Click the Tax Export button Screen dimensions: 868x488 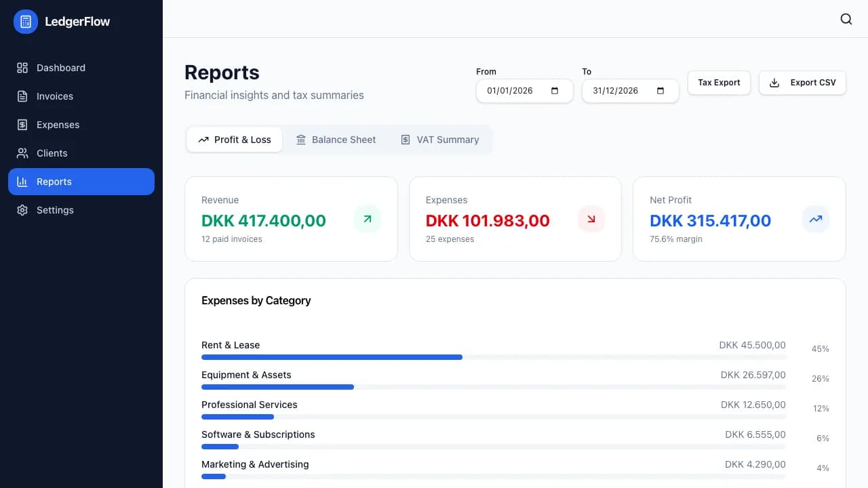click(719, 83)
